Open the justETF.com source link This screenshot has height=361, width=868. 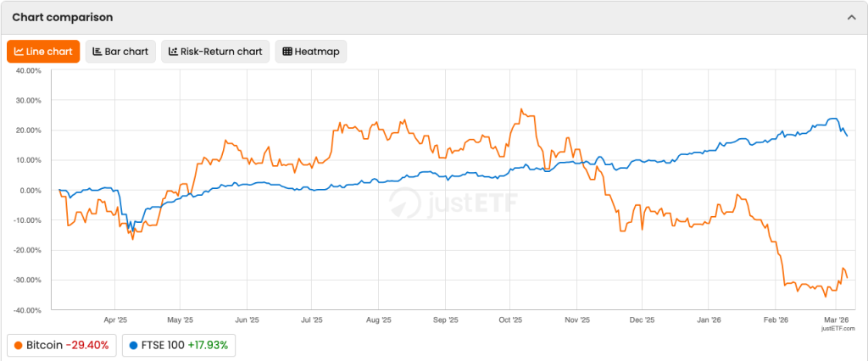(837, 328)
